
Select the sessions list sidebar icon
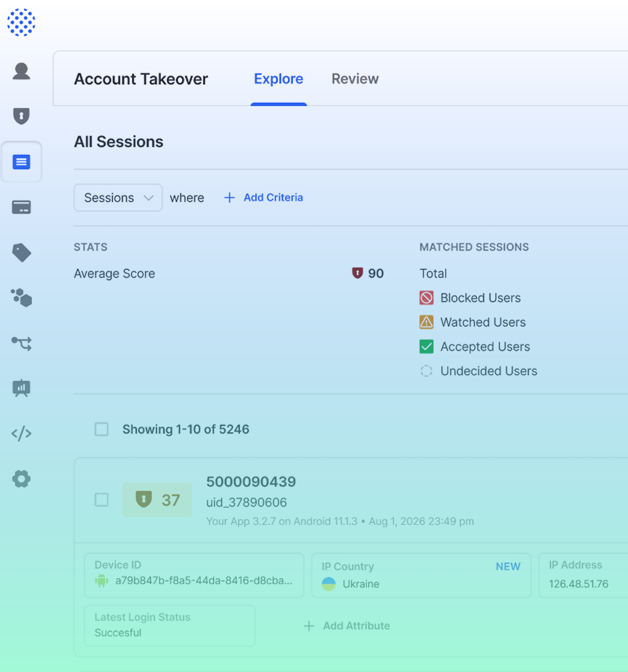coord(21,162)
